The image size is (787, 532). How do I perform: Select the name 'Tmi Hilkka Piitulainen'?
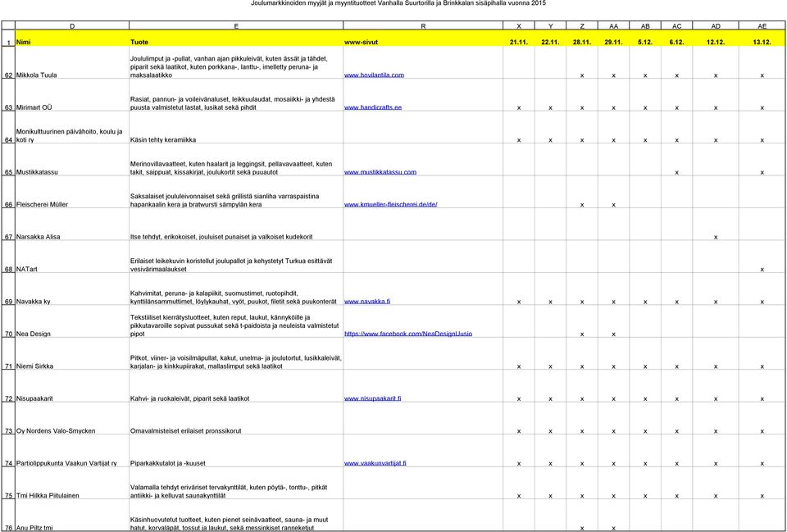[48, 496]
